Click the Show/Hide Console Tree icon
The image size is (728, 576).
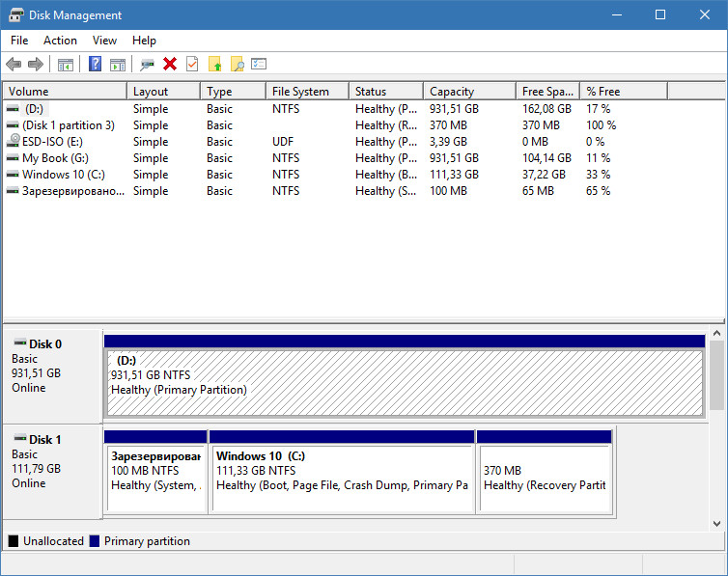(x=66, y=65)
